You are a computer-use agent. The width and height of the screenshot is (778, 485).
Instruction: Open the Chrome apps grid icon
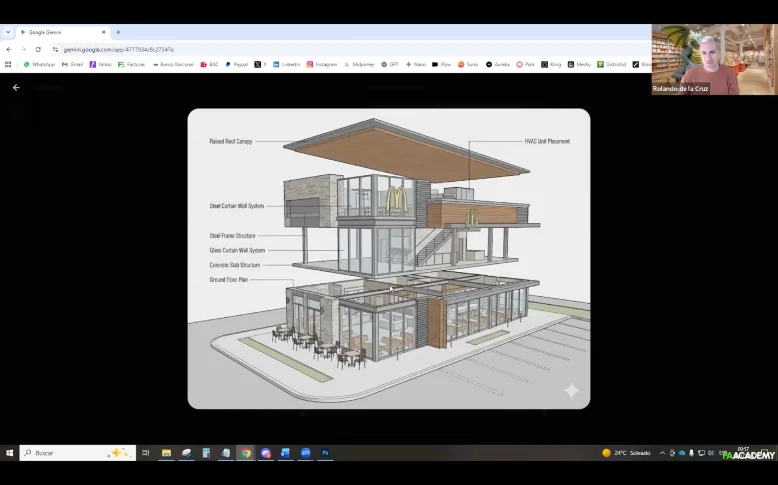pyautogui.click(x=9, y=64)
